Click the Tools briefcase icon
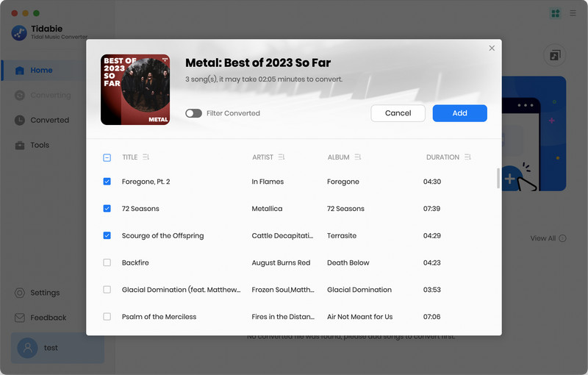The width and height of the screenshot is (588, 375). click(20, 145)
